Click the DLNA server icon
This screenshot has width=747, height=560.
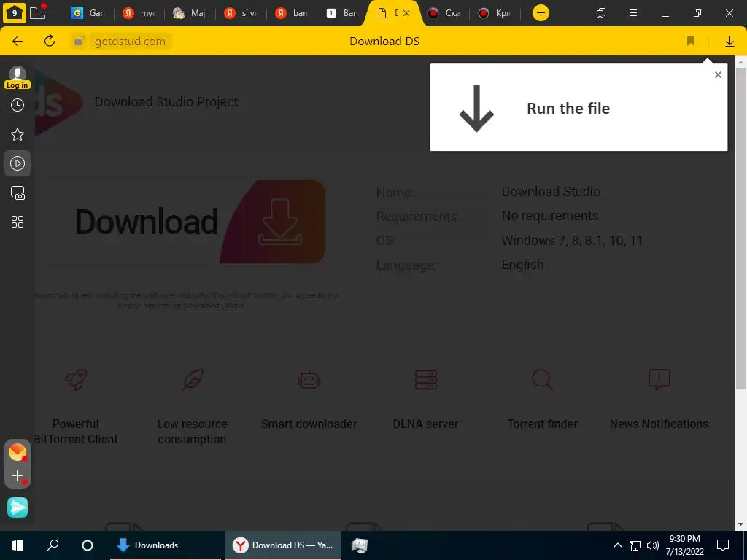tap(426, 379)
